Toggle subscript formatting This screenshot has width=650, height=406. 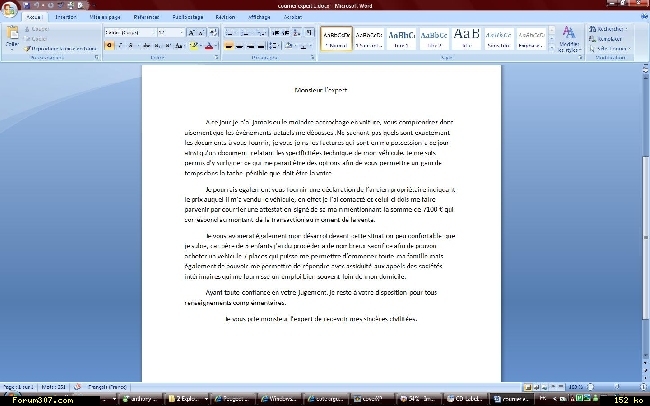point(157,46)
